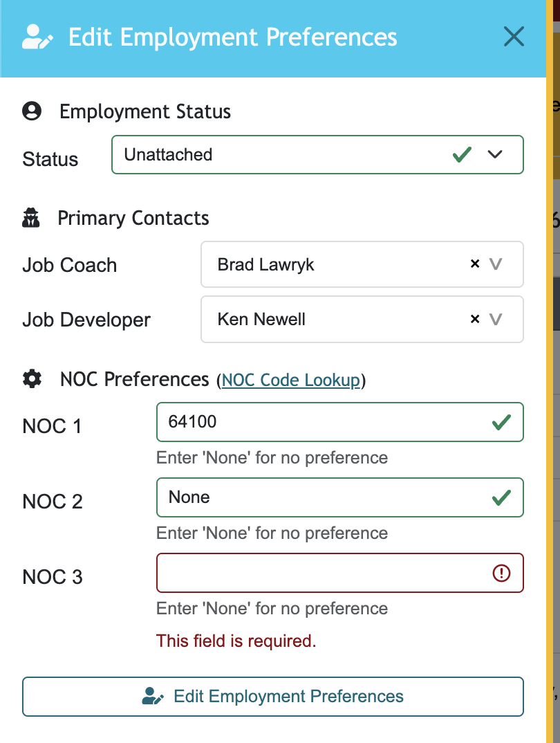
Task: Click the red error icon in NOC 3
Action: [501, 573]
